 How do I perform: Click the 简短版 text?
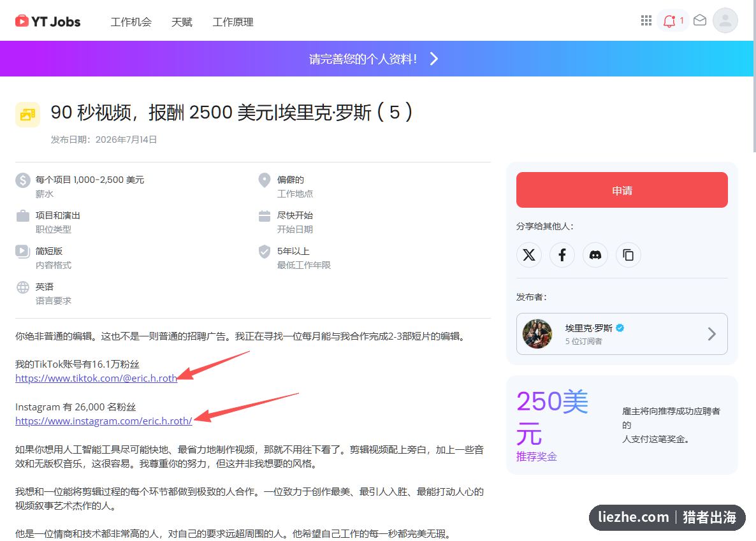click(x=48, y=250)
